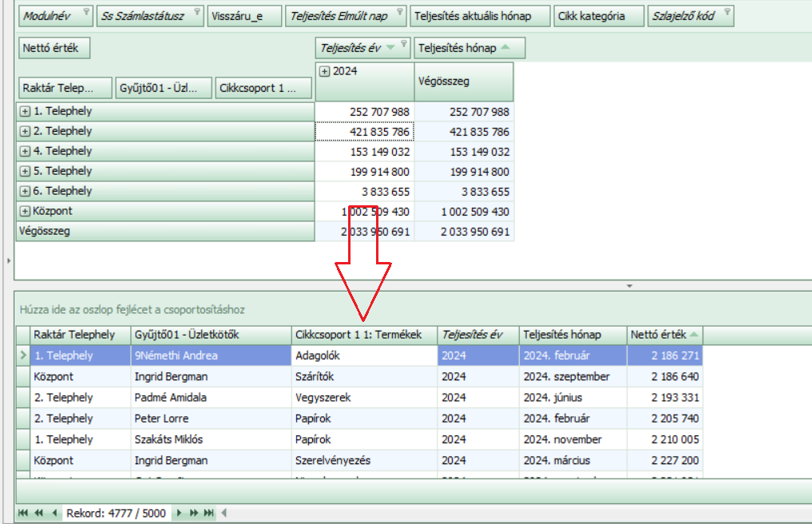Expand the 1. Telephely pivot row
The height and width of the screenshot is (524, 812).
(25, 112)
